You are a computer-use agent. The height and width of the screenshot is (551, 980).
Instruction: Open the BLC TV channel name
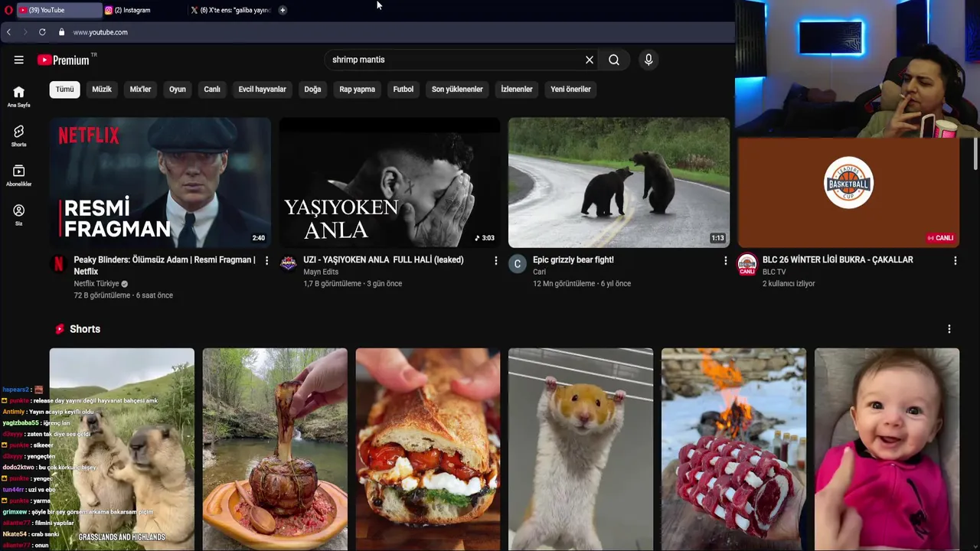[x=774, y=272]
